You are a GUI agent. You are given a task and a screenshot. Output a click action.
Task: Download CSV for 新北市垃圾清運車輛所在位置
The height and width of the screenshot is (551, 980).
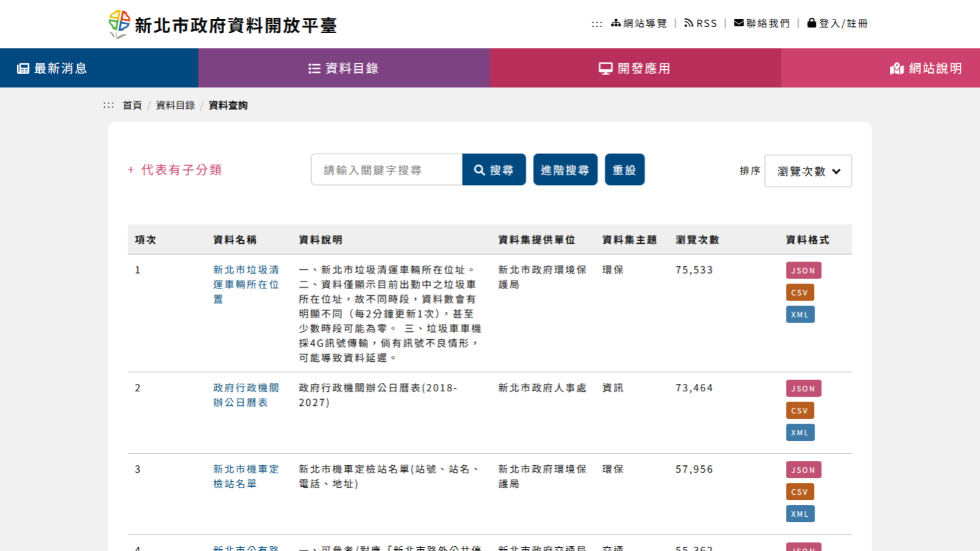click(800, 293)
